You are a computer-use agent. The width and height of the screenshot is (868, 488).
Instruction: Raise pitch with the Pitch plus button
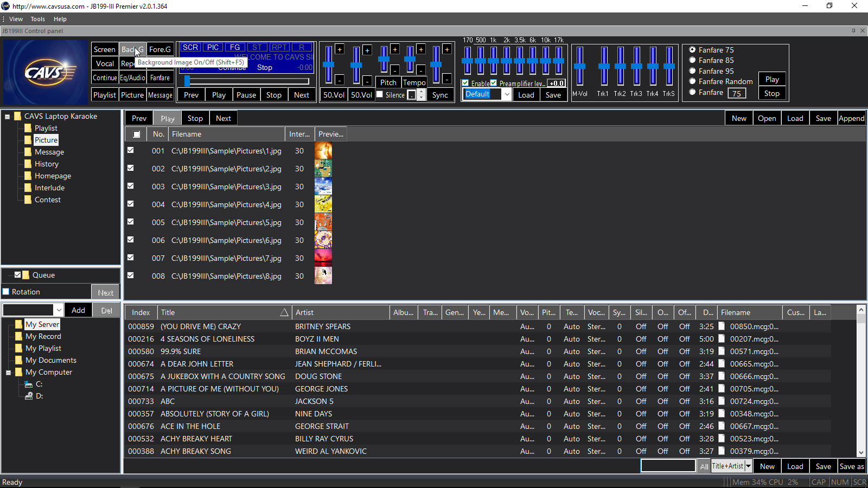tap(395, 49)
